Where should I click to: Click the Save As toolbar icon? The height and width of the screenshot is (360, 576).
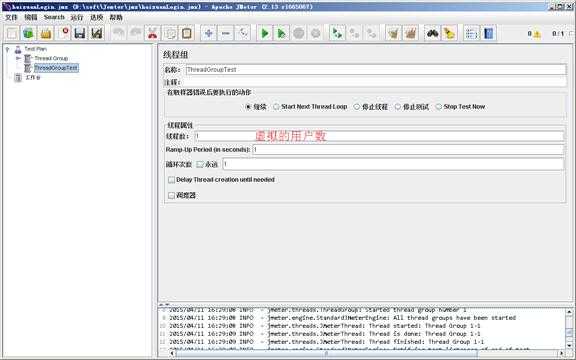pyautogui.click(x=97, y=33)
